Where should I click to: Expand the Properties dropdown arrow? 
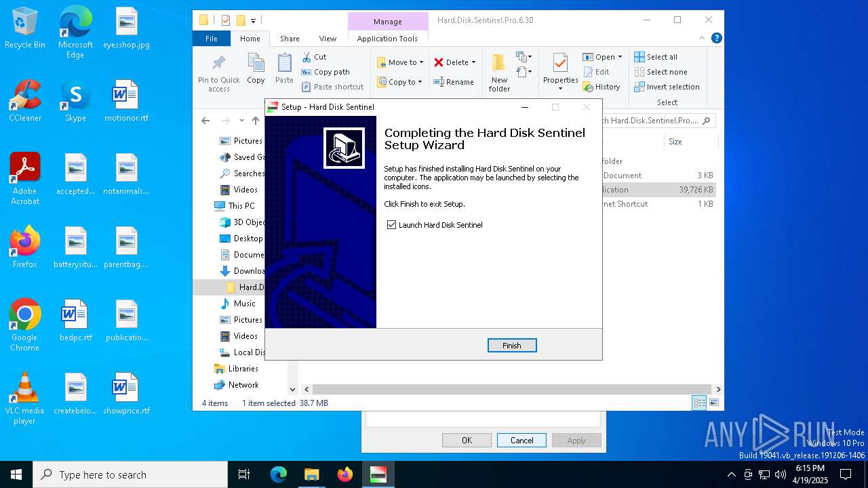click(560, 89)
